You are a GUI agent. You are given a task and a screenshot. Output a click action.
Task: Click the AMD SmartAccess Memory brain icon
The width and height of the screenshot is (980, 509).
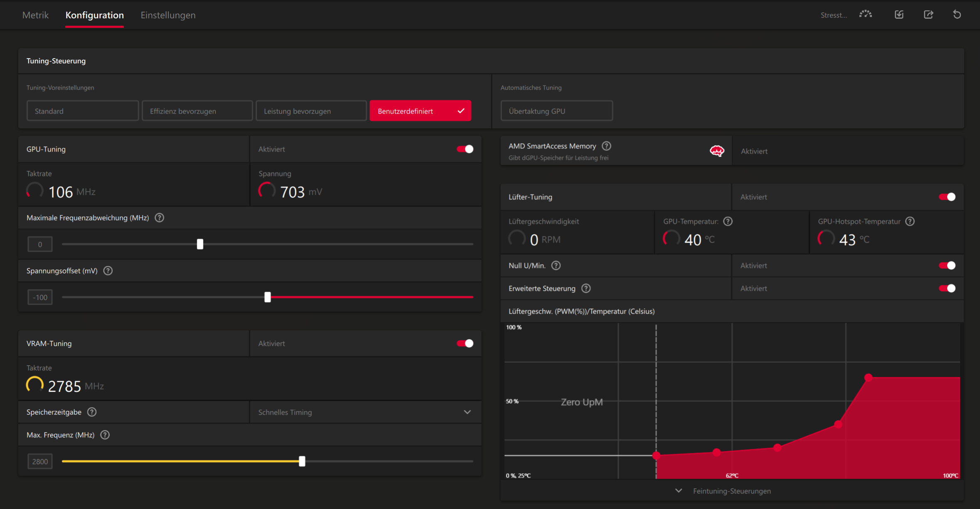717,151
